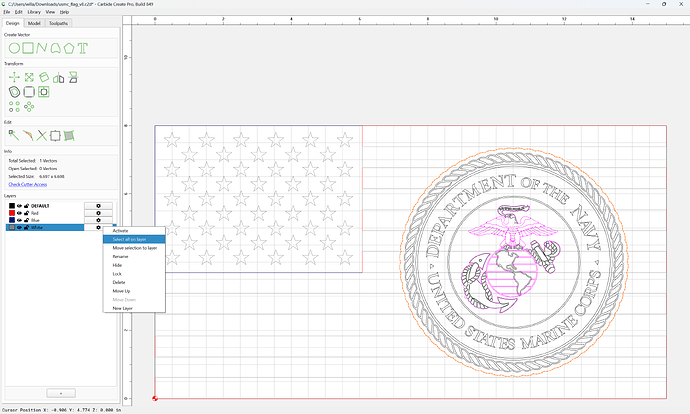The image size is (690, 414).
Task: Click the Corner tool icon
Action: click(x=29, y=92)
